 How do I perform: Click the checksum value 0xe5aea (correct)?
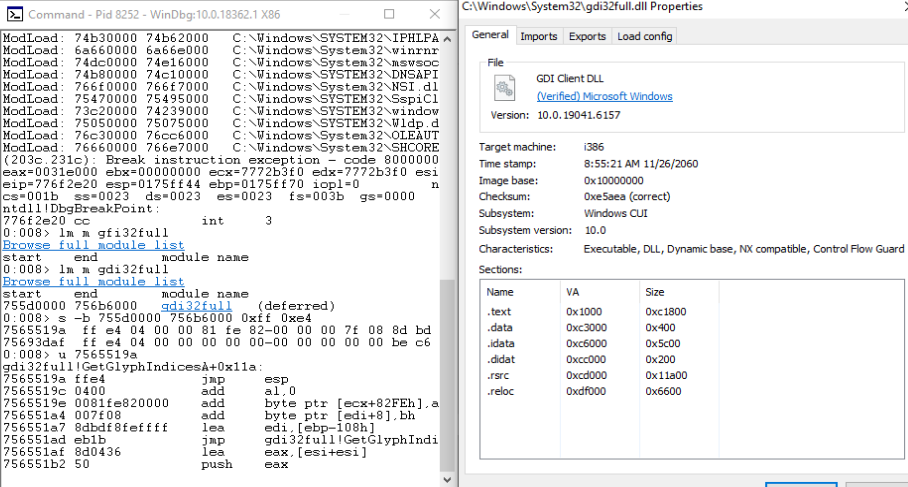click(627, 197)
